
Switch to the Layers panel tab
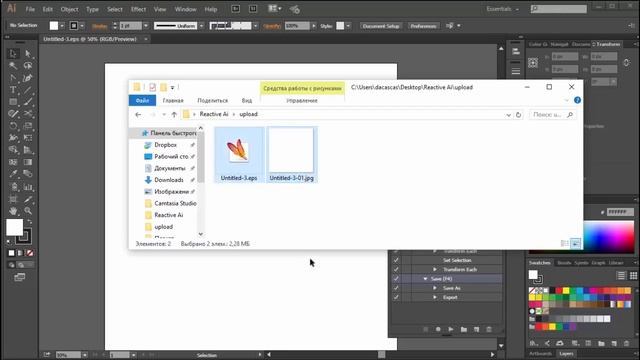point(566,354)
